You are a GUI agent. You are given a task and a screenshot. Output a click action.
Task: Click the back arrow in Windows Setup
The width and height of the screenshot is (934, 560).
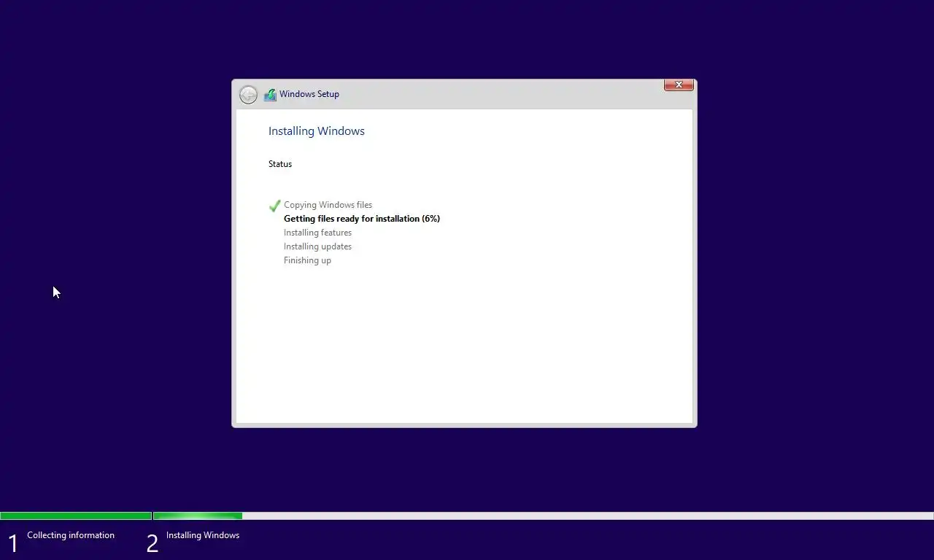coord(248,95)
